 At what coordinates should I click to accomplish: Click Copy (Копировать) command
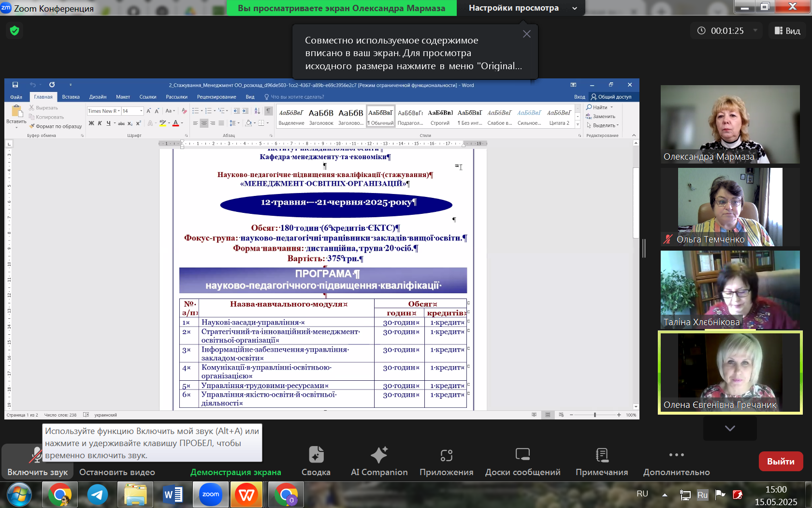click(x=46, y=117)
